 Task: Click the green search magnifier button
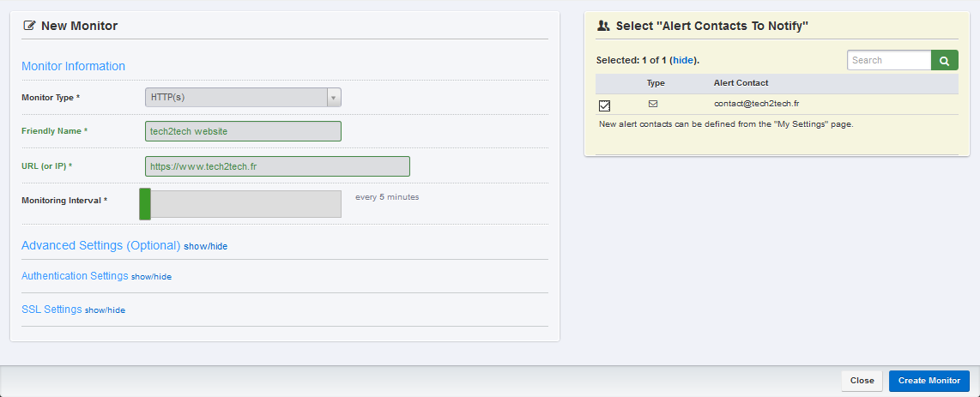tap(944, 61)
